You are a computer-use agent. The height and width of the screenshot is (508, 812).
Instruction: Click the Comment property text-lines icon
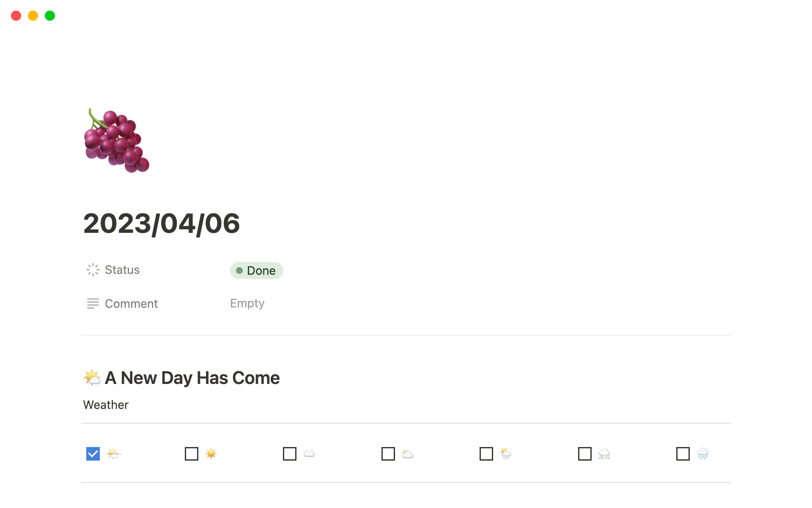[93, 304]
